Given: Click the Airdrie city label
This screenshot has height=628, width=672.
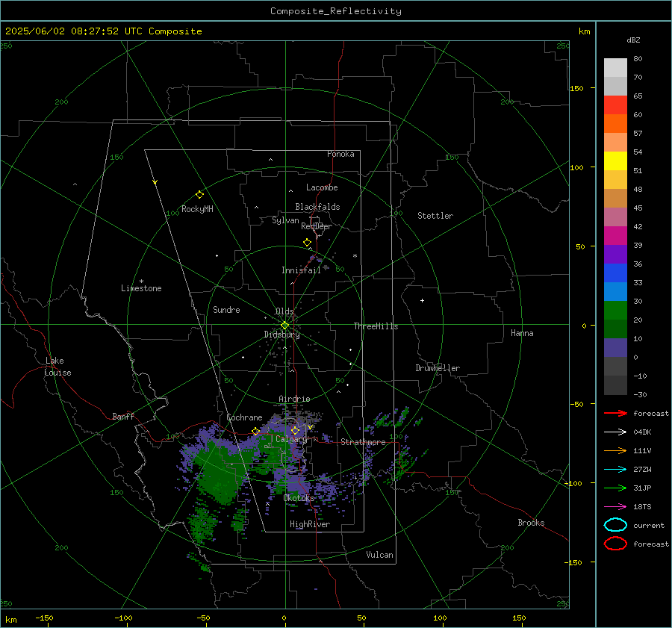Looking at the screenshot, I should [x=294, y=399].
